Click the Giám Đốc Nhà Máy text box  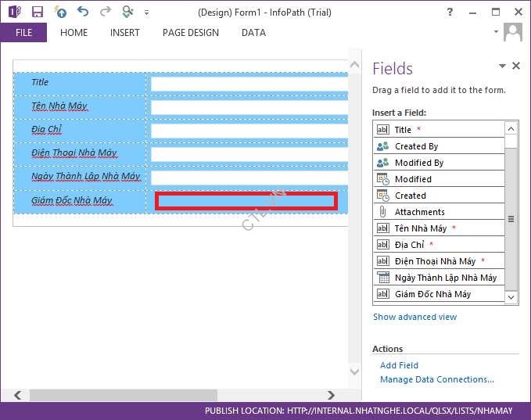pyautogui.click(x=246, y=201)
